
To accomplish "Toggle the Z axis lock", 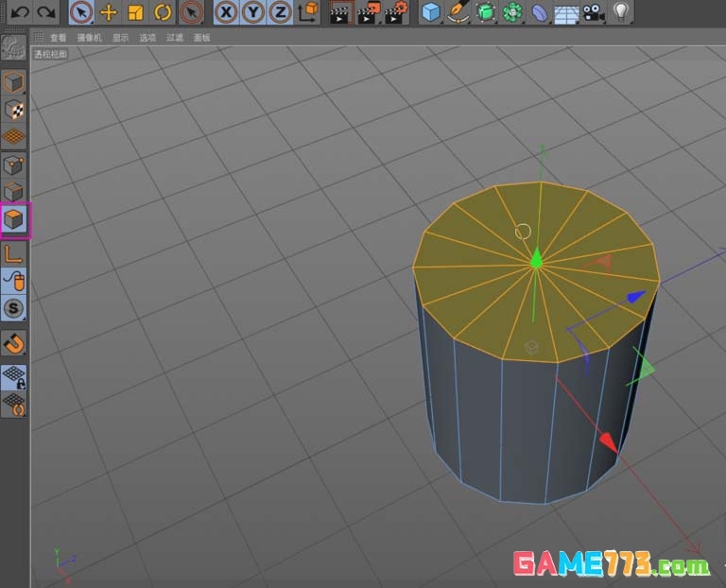I will tap(280, 12).
